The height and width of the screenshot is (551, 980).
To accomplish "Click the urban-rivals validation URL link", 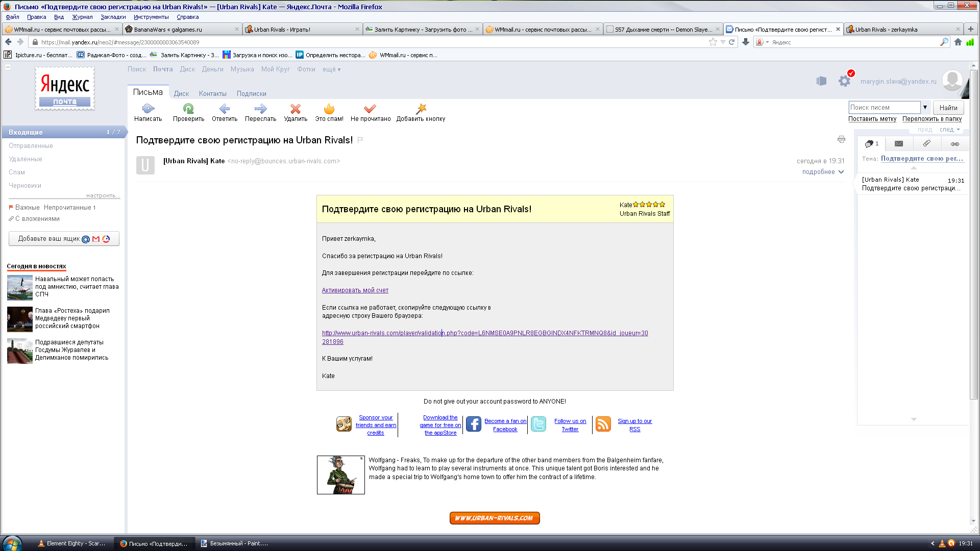I will pyautogui.click(x=485, y=337).
